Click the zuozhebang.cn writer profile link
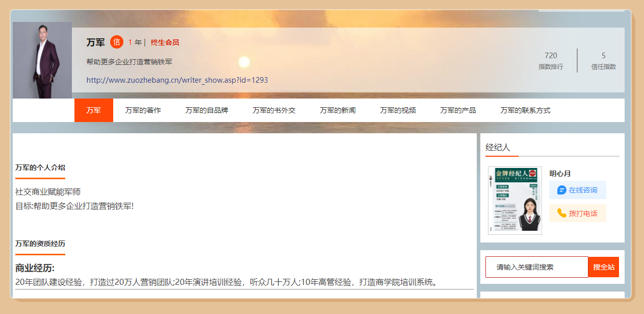 point(177,80)
